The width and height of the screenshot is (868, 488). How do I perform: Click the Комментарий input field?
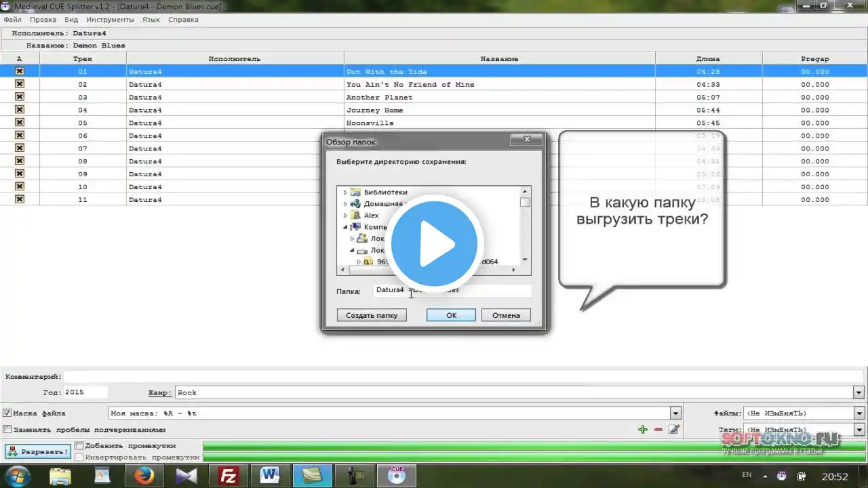[x=463, y=376]
